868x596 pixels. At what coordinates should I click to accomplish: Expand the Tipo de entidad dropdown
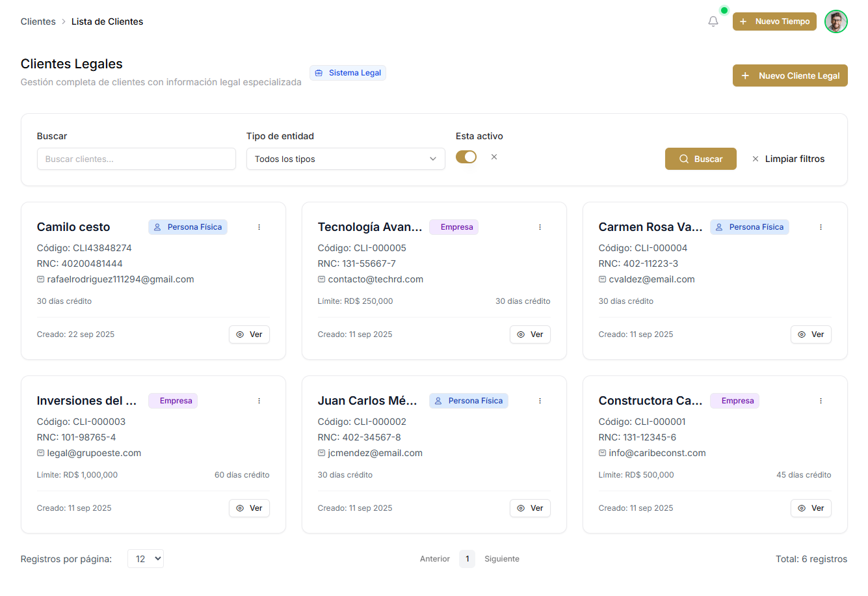(345, 159)
